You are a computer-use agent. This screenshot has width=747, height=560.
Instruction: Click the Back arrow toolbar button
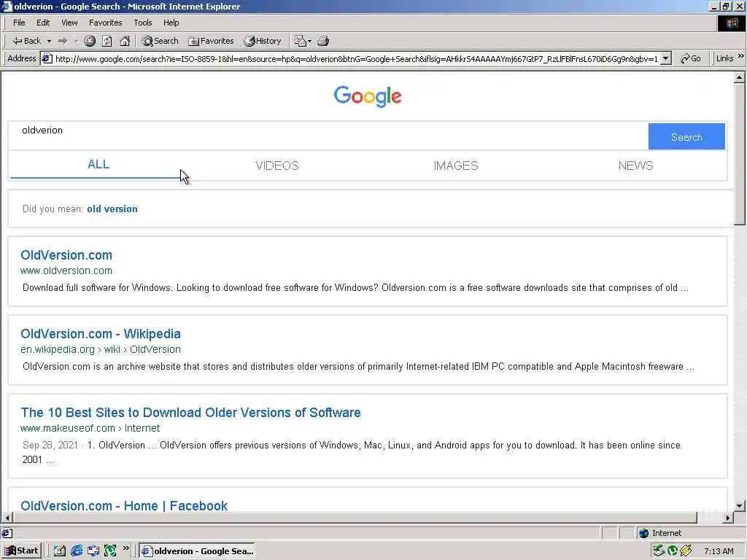click(x=26, y=41)
